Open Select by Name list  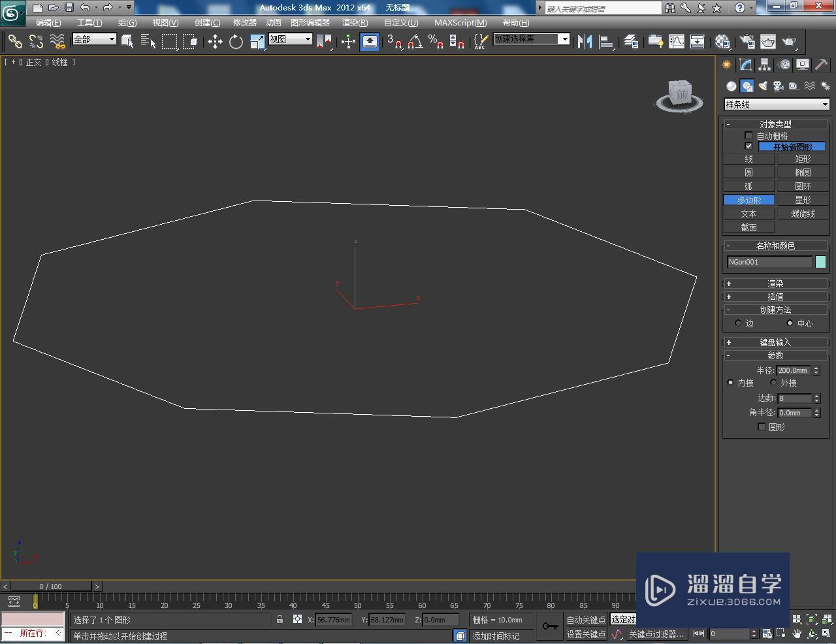pos(148,41)
